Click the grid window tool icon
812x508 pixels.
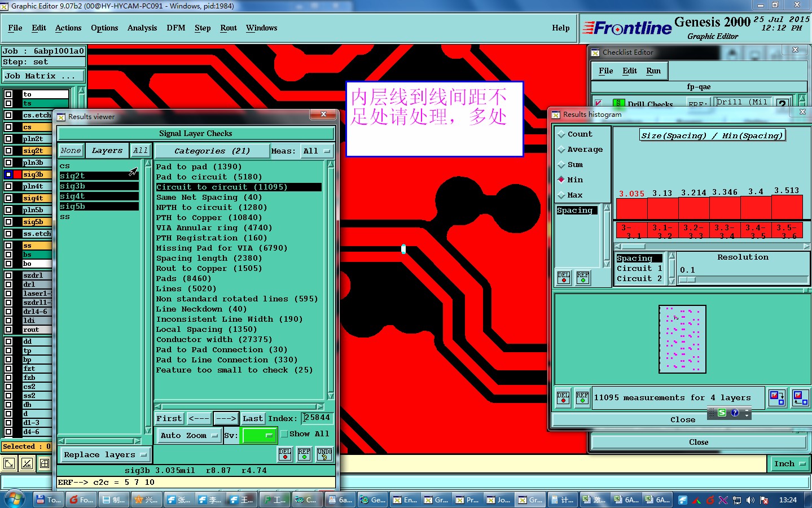click(x=45, y=463)
